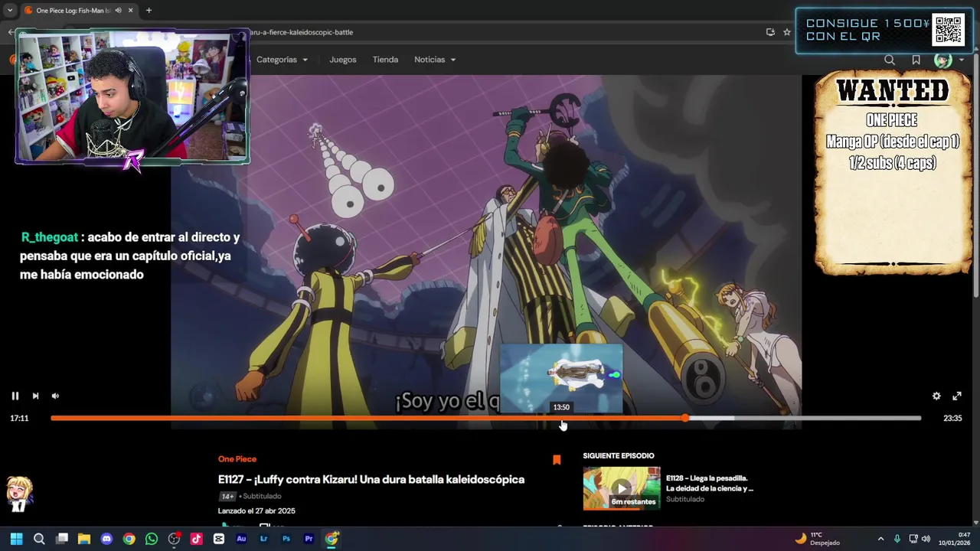Viewport: 980px width, 551px height.
Task: Expand the Noticias dropdown menu
Action: 435,60
